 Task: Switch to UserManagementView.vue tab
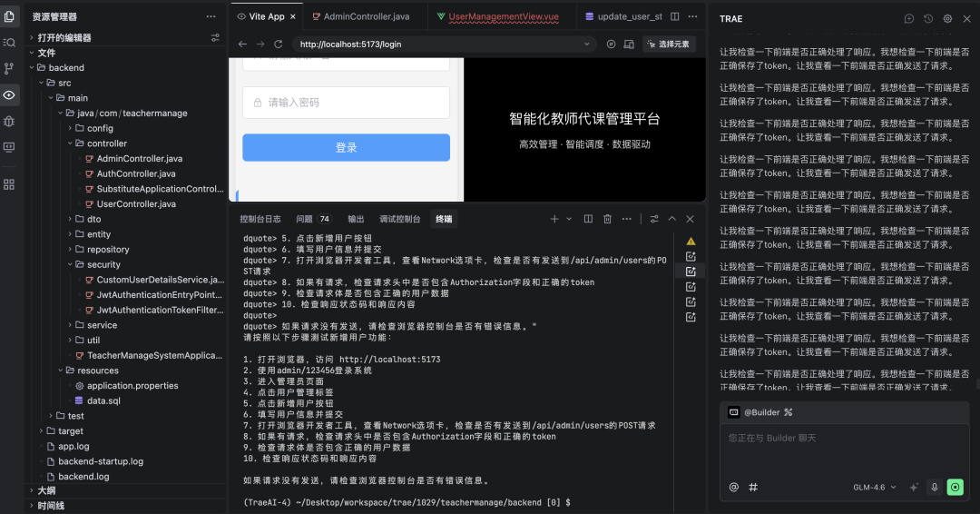pyautogui.click(x=503, y=17)
